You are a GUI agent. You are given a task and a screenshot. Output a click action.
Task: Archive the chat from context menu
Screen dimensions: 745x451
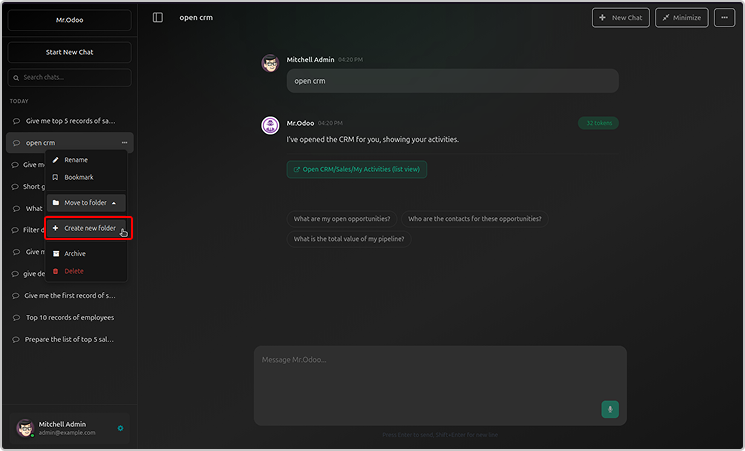pos(75,254)
